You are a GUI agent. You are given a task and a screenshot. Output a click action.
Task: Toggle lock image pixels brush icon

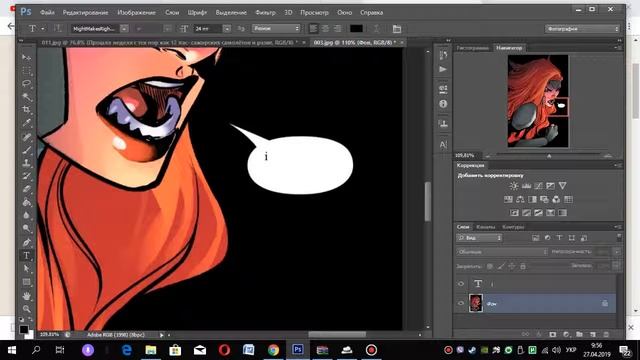pyautogui.click(x=501, y=266)
